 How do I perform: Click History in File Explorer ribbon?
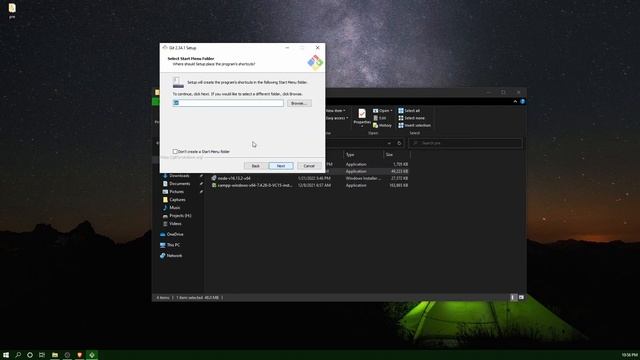382,125
